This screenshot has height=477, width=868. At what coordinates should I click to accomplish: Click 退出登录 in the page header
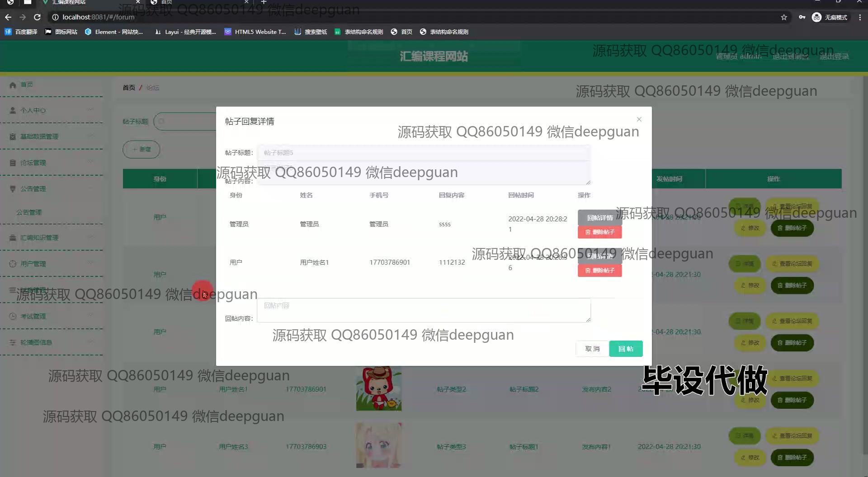coord(834,56)
